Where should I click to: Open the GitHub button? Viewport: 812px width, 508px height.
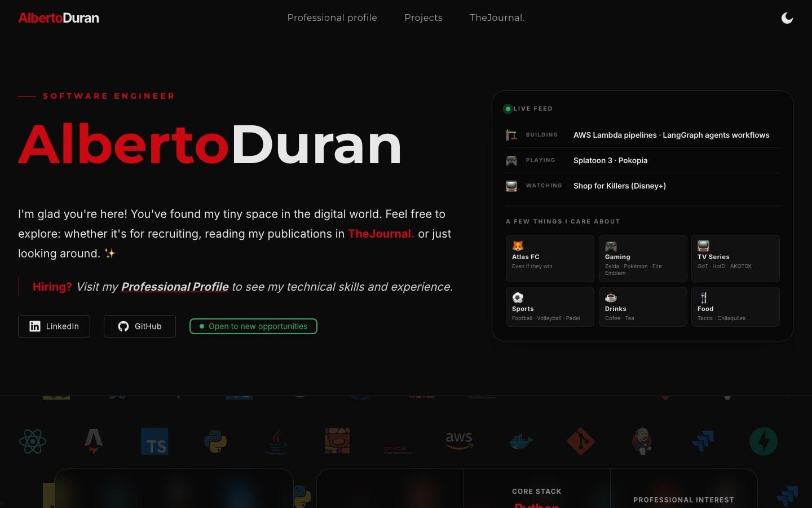[x=140, y=326]
